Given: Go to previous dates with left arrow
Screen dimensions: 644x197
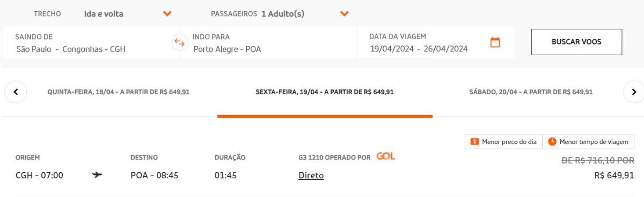Looking at the screenshot, I should pos(16,92).
